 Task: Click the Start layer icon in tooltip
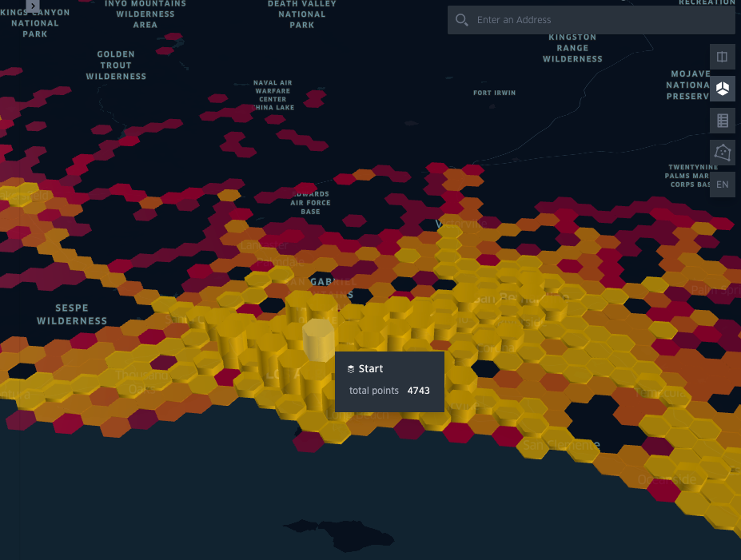[351, 369]
